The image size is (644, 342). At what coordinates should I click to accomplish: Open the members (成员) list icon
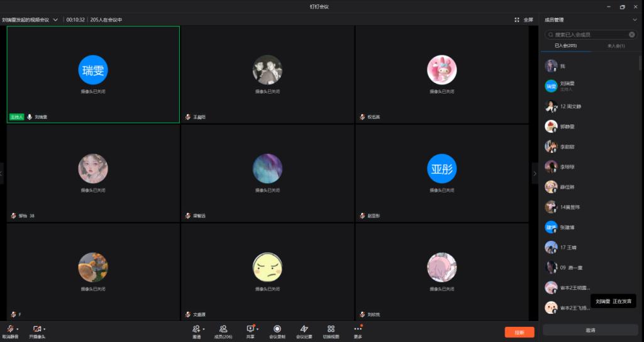[x=223, y=329]
